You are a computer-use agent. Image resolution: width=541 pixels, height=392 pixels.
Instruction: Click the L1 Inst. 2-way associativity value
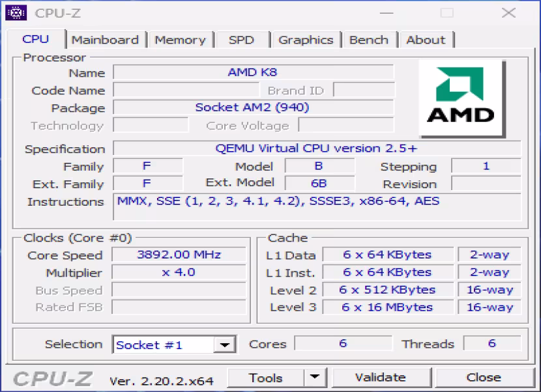(x=490, y=272)
